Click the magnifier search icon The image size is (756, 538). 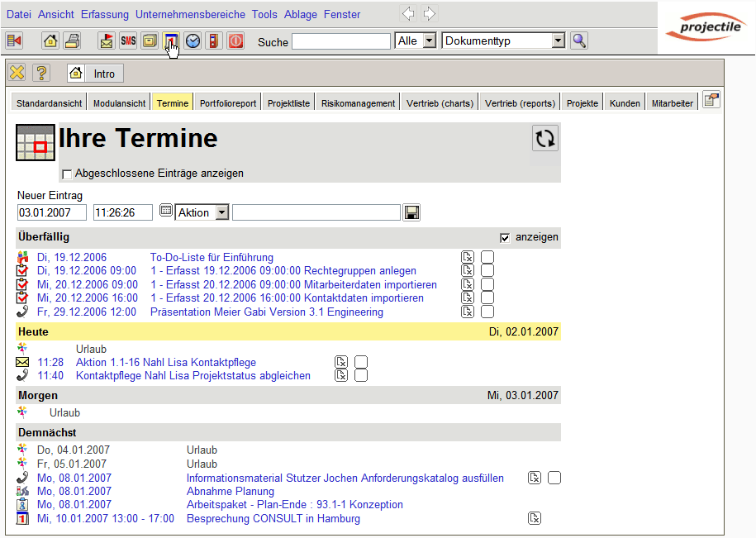578,40
